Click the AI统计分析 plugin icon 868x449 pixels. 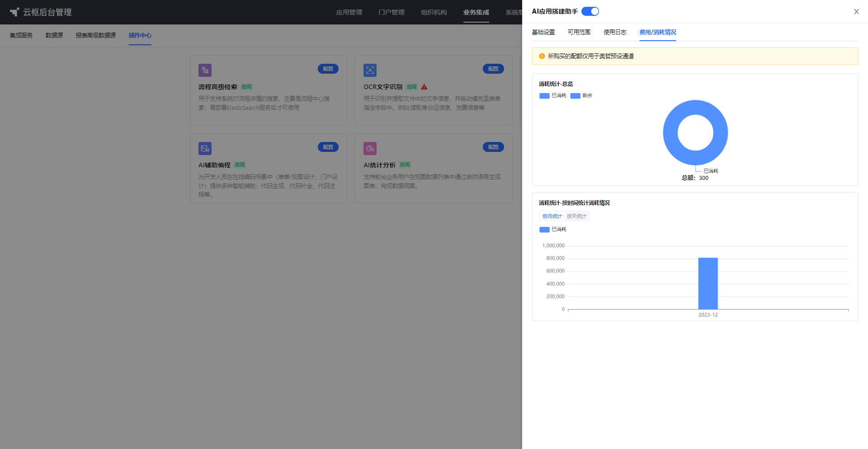click(370, 148)
